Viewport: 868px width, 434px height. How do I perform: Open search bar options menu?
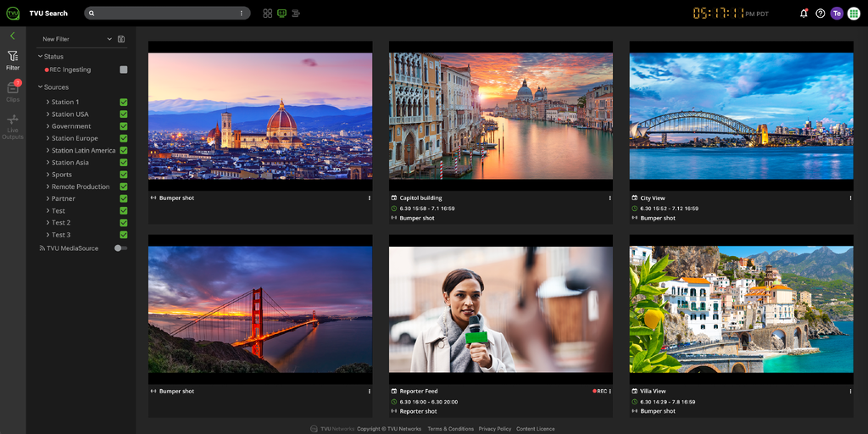tap(242, 14)
